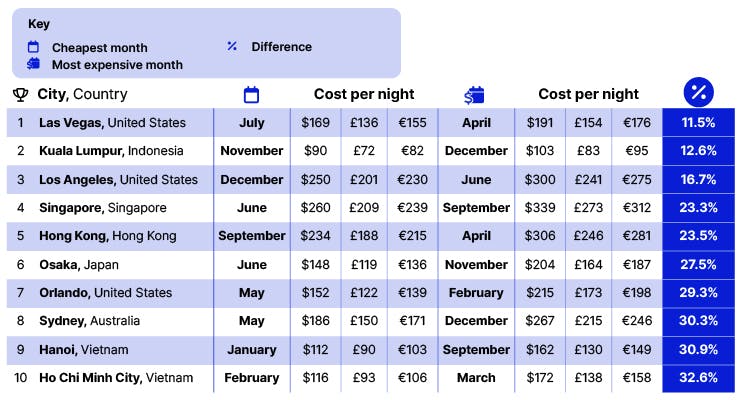Click the trophy icon in table header
Image resolution: width=742 pixels, height=400 pixels.
[x=20, y=95]
